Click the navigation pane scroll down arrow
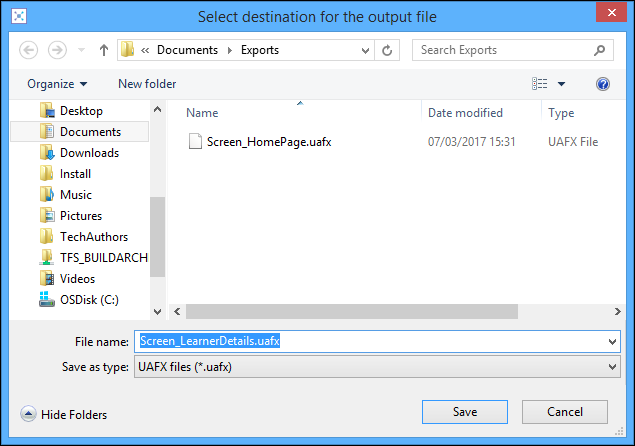The image size is (635, 446). 158,312
